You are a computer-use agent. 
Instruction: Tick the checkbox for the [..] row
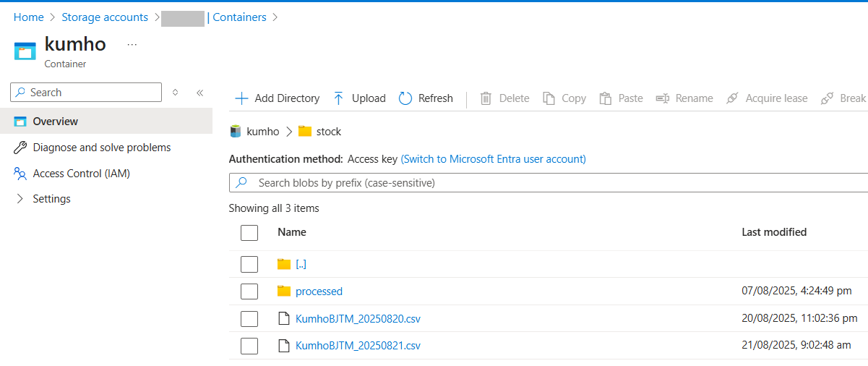[249, 265]
